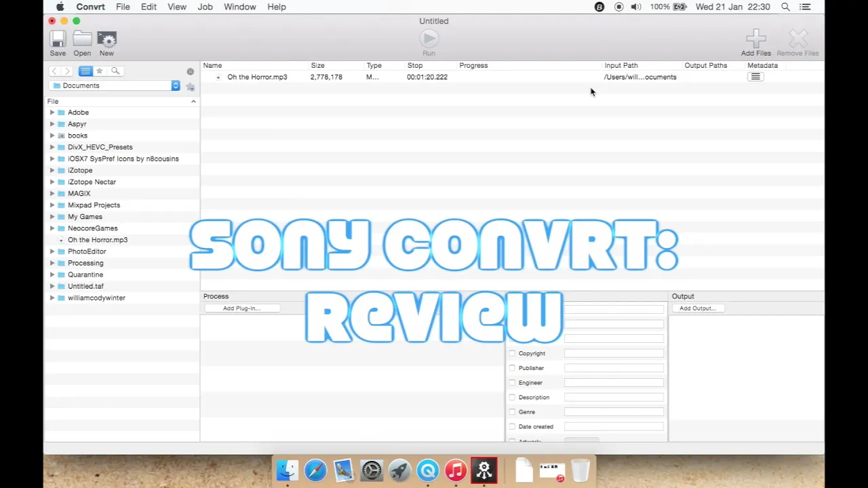This screenshot has height=488, width=868.
Task: Open the Help menu
Action: pyautogui.click(x=277, y=7)
